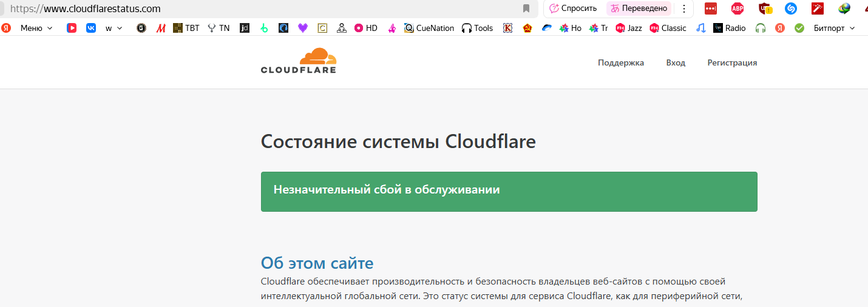This screenshot has width=868, height=307.
Task: Open the Internet Download Manager globe extension
Action: 844,8
